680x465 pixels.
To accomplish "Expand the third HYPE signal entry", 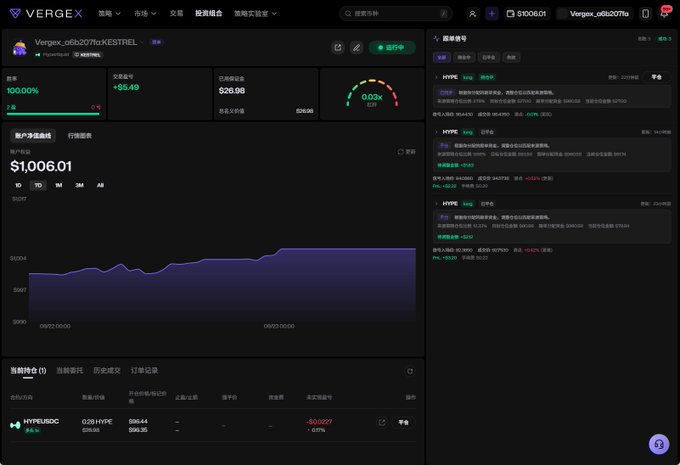I will pos(436,203).
